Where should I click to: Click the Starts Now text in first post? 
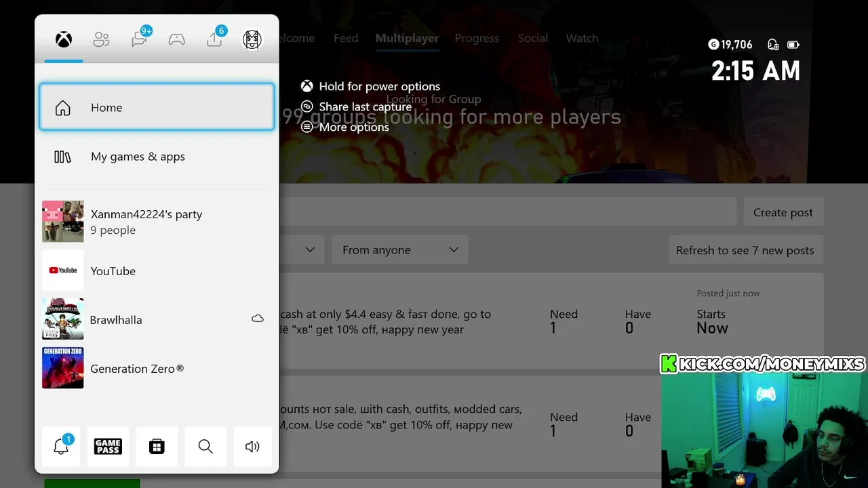[712, 322]
